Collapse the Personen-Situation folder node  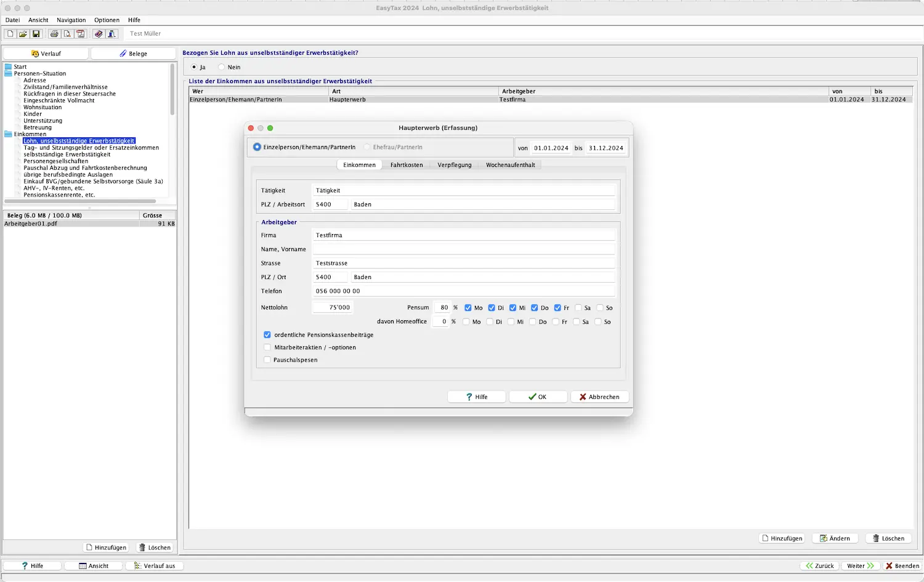tap(8, 73)
